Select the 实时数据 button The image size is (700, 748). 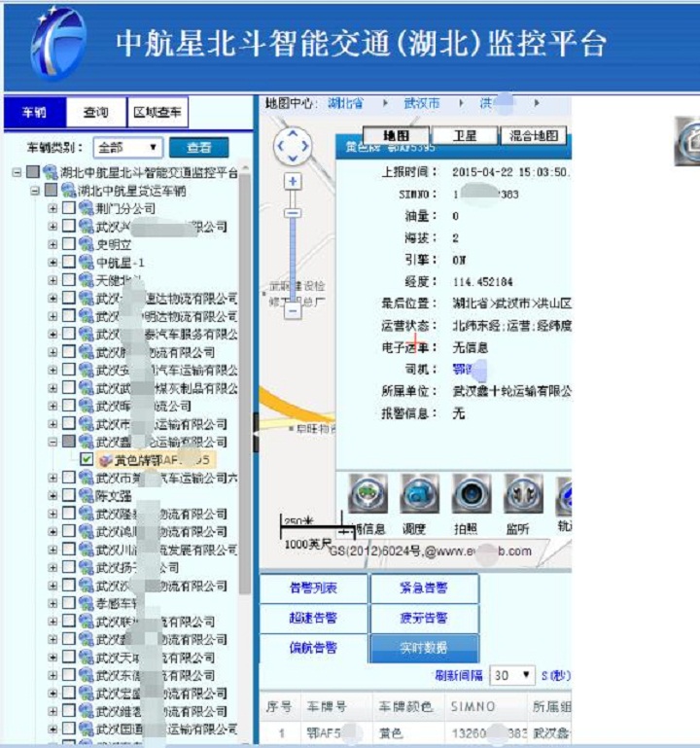coord(425,648)
